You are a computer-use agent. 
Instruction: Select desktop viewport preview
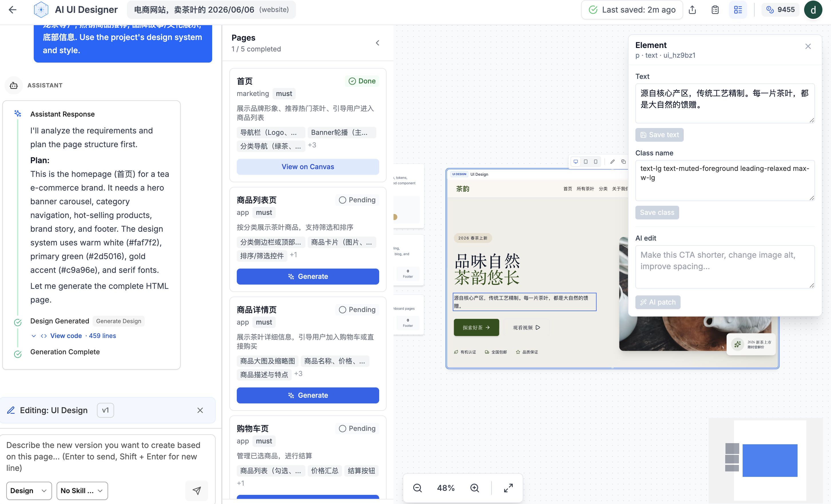(576, 162)
